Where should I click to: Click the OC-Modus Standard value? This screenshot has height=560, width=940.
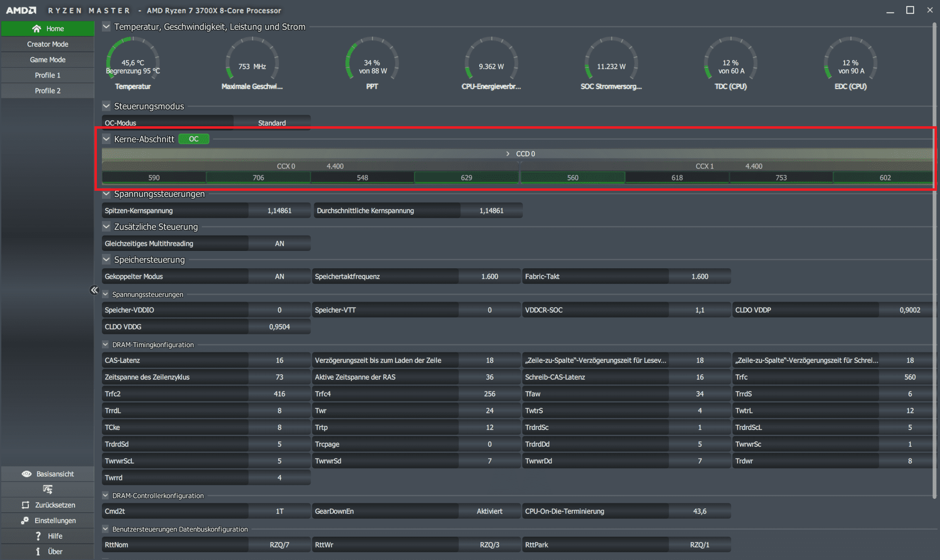click(x=272, y=123)
